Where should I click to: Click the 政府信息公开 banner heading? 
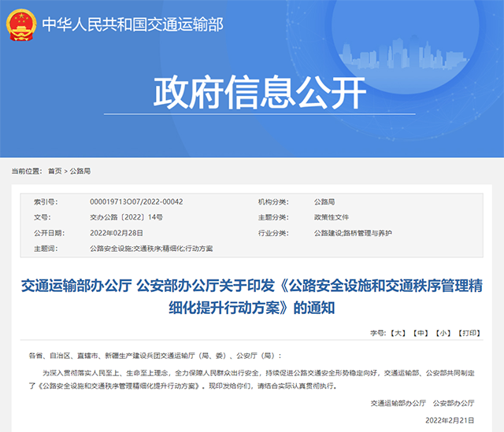[260, 93]
